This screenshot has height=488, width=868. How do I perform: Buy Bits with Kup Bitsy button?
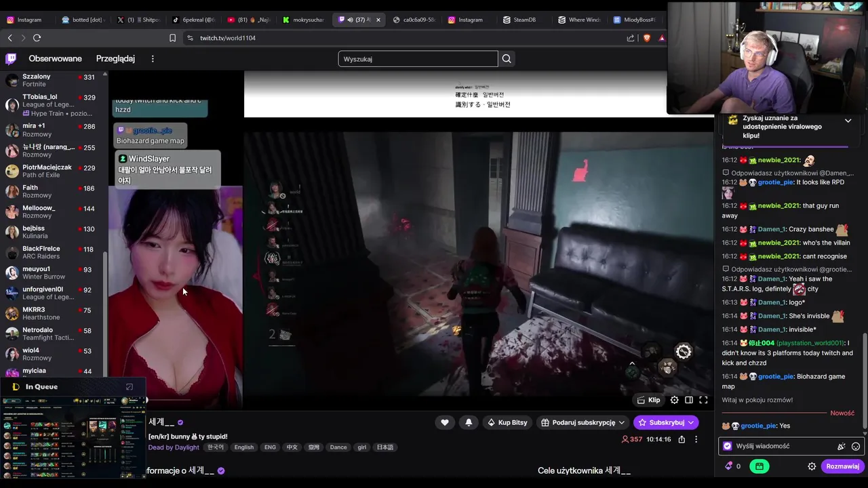pyautogui.click(x=507, y=422)
